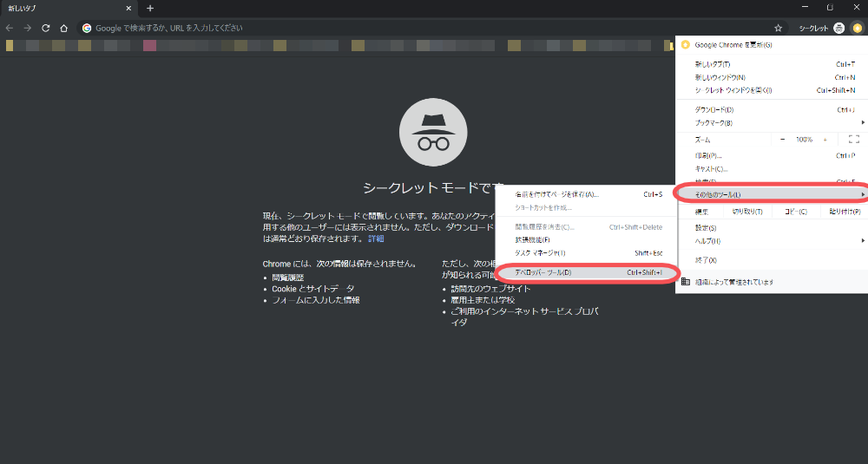This screenshot has height=464, width=868.
Task: Bookmark this page with the star icon
Action: (778, 29)
